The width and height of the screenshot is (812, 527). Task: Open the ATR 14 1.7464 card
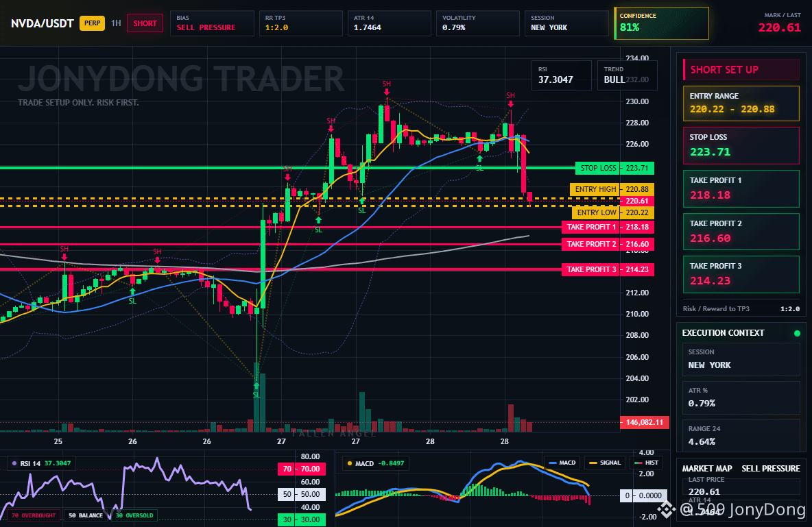pos(390,23)
